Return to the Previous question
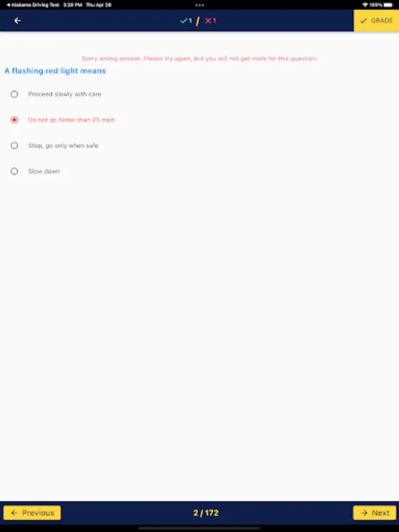 [x=33, y=512]
